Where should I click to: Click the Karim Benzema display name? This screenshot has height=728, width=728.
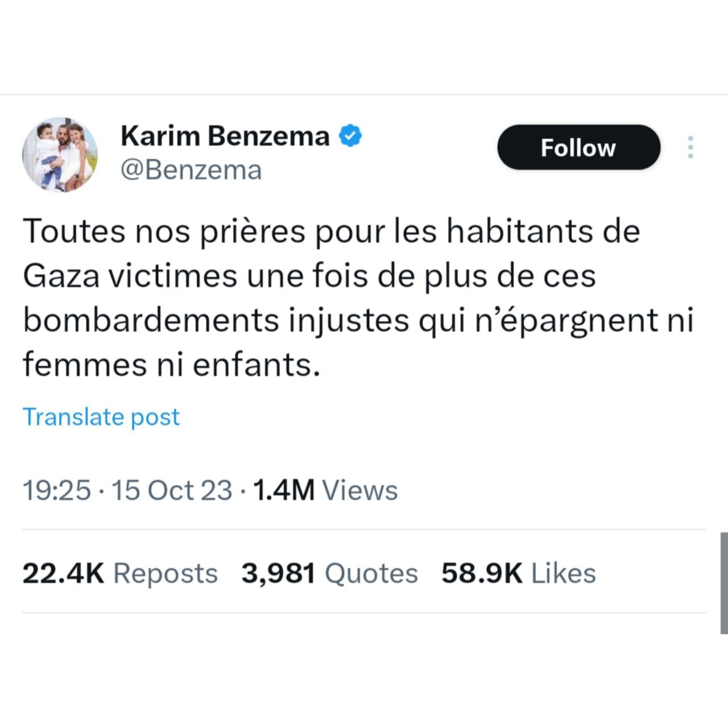point(225,136)
